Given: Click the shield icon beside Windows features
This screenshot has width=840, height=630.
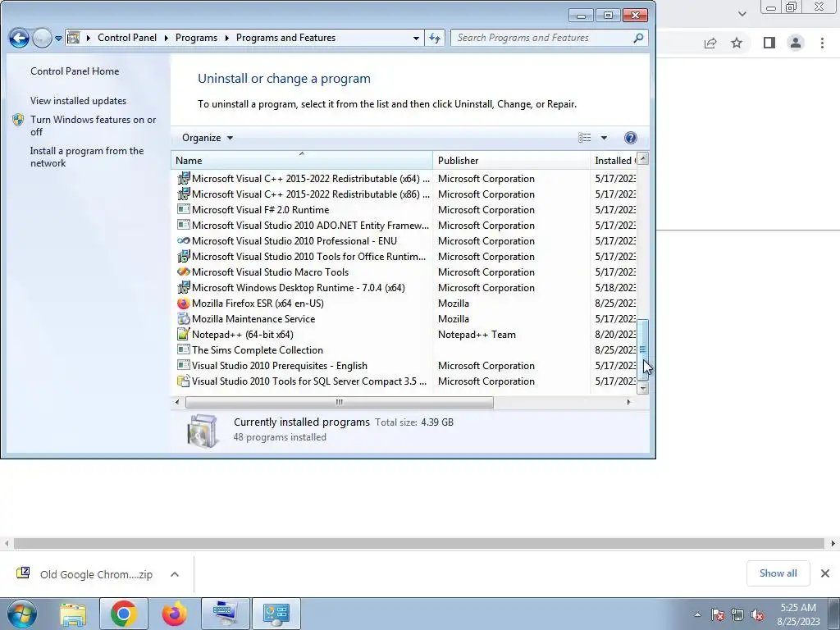Looking at the screenshot, I should pos(18,120).
